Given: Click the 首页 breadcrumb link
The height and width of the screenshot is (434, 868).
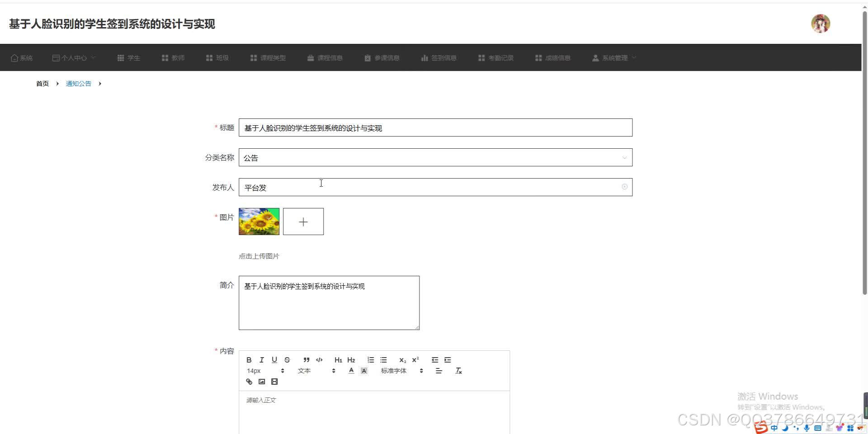Looking at the screenshot, I should (x=42, y=84).
